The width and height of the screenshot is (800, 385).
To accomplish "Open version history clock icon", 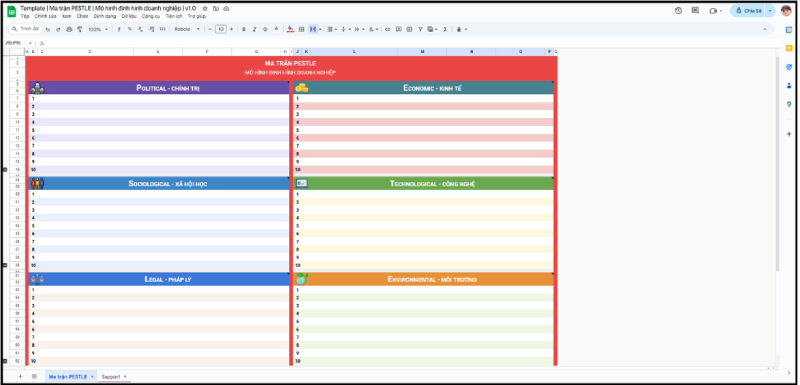I will tap(678, 11).
